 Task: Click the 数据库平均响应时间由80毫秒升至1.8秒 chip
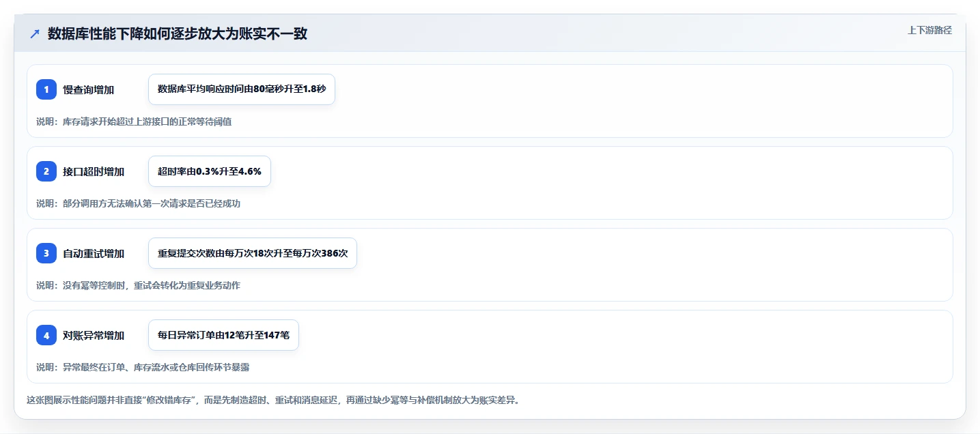pyautogui.click(x=242, y=89)
